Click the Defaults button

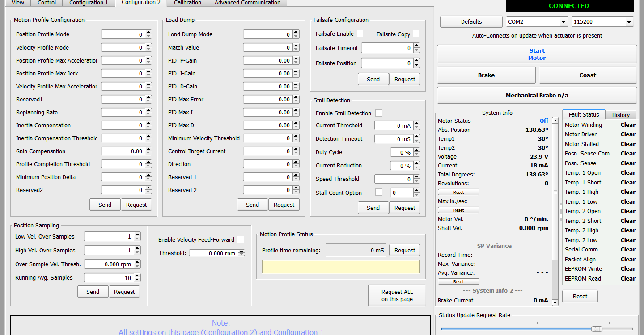coord(471,21)
